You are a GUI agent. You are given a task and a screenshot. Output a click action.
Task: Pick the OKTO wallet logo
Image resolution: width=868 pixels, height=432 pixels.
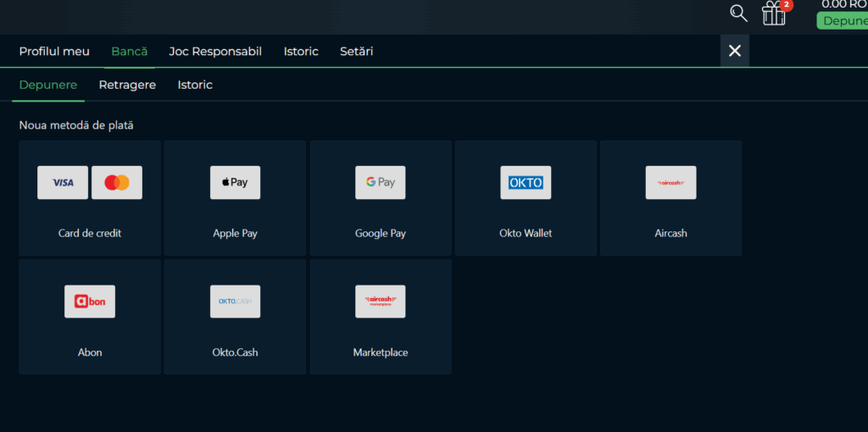click(x=526, y=182)
